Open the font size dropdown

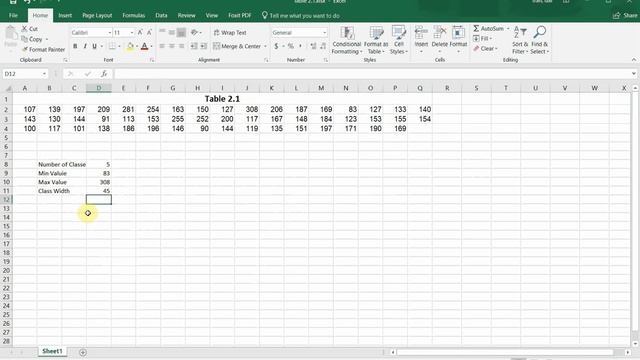(131, 33)
